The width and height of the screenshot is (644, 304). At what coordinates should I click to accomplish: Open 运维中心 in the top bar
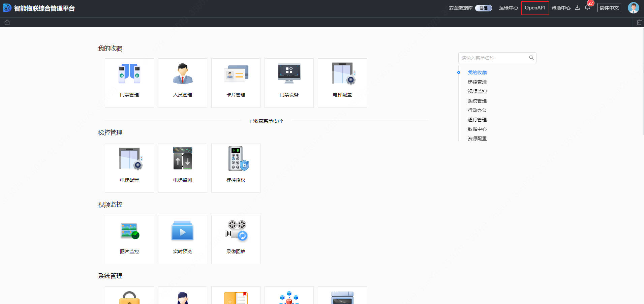[508, 8]
